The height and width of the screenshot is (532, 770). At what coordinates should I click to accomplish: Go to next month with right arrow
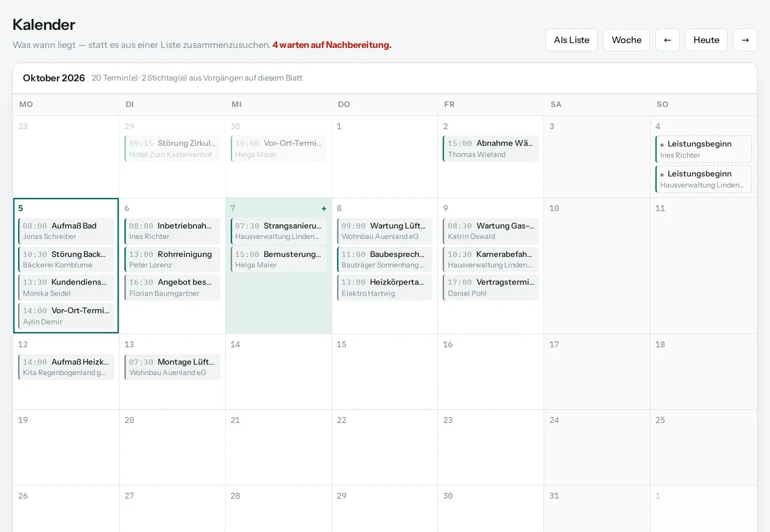click(745, 40)
